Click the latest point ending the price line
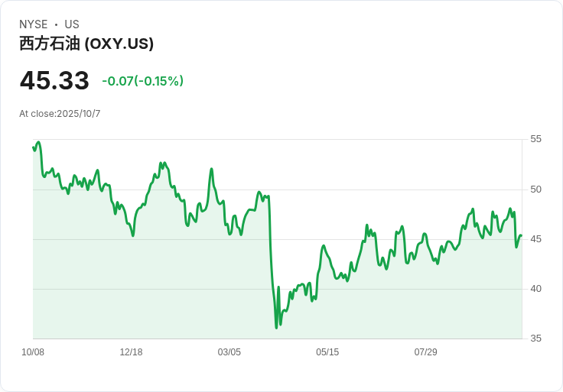Viewport: 563px width, 392px height. [x=521, y=236]
